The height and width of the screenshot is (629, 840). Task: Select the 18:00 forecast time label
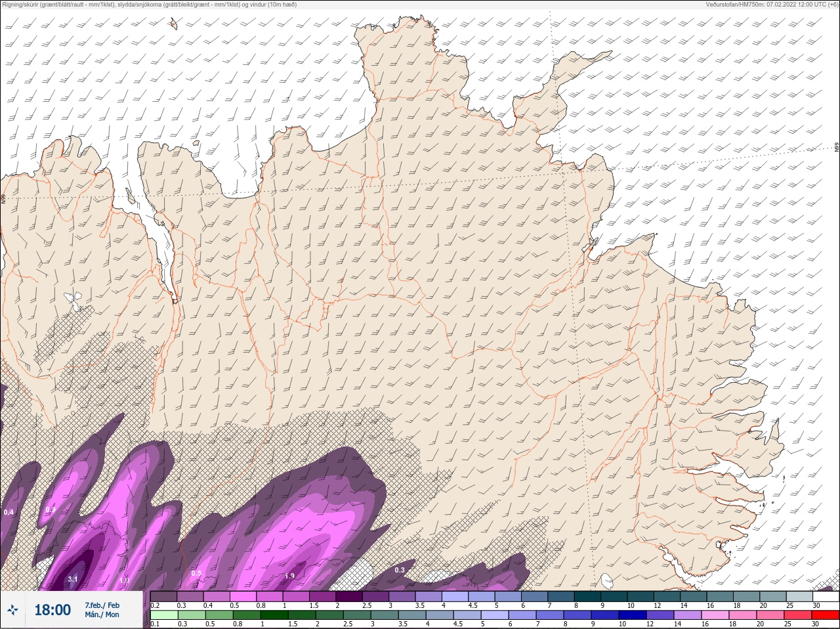[x=52, y=610]
